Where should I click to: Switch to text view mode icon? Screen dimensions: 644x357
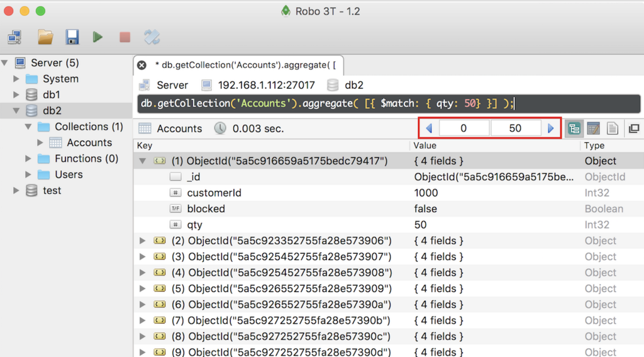(x=613, y=128)
